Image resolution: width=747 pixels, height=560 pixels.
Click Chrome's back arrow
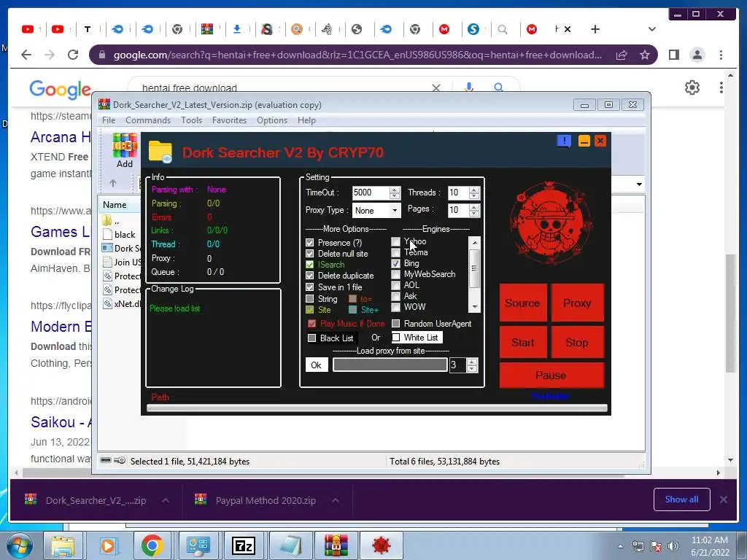click(26, 55)
